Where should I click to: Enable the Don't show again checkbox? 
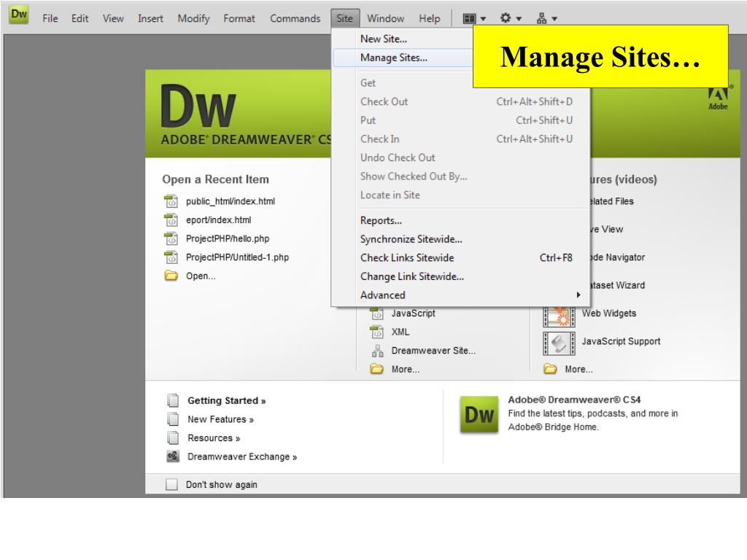coord(171,484)
